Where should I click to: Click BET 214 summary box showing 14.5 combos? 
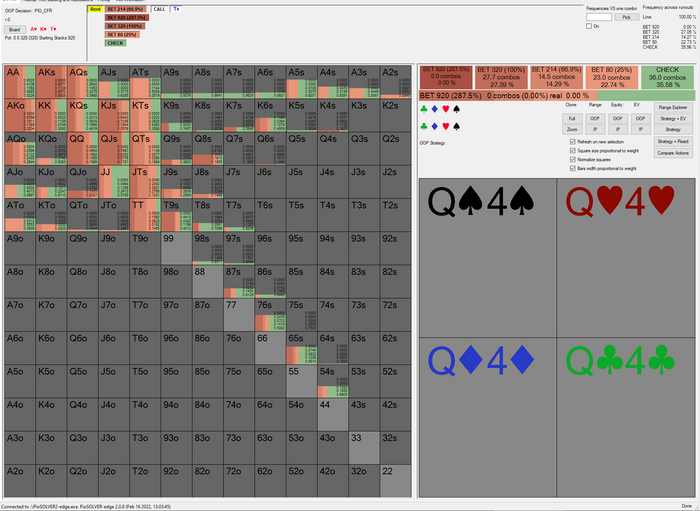coord(556,77)
